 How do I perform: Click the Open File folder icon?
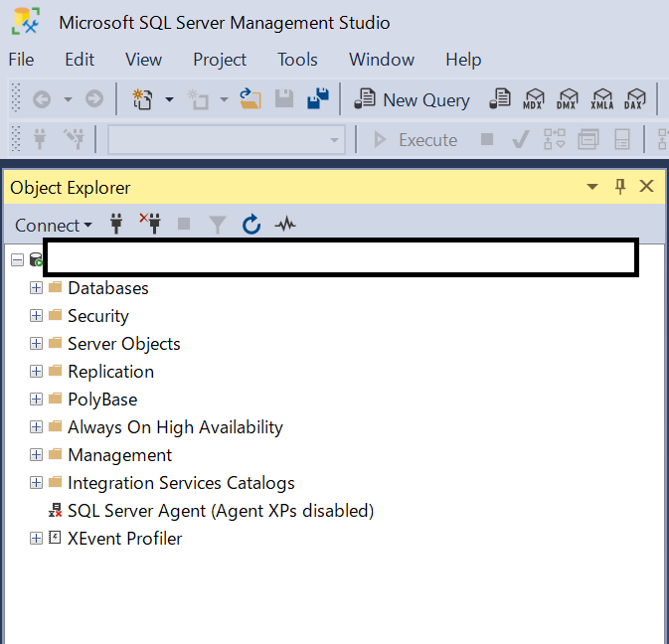pyautogui.click(x=251, y=99)
